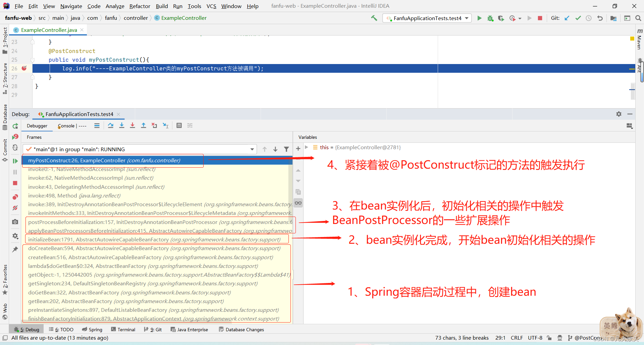Image resolution: width=644 pixels, height=345 pixels.
Task: Open the Terminal tool window
Action: click(123, 330)
